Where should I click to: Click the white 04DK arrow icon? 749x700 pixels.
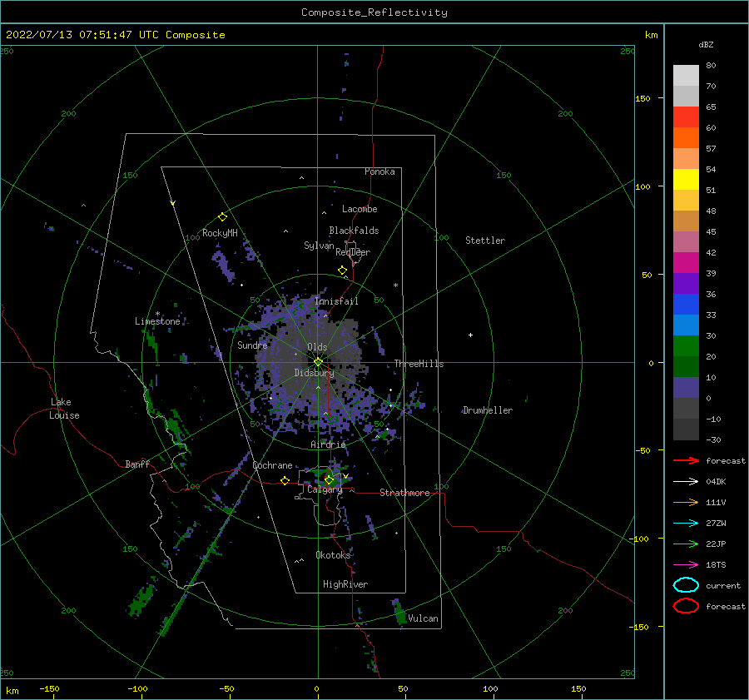(686, 482)
